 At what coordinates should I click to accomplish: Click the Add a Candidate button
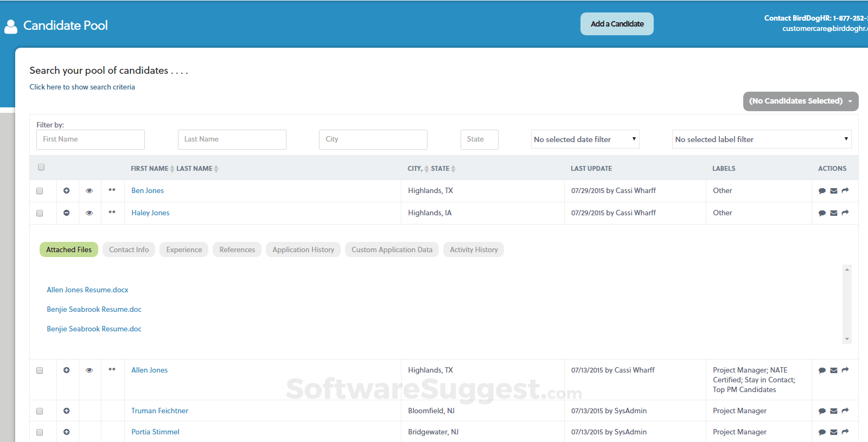(x=617, y=24)
